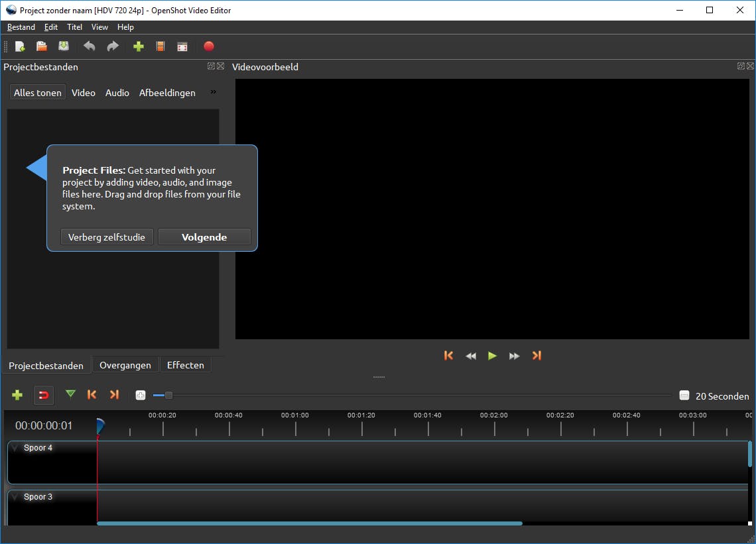Click the Volgende tutorial button
This screenshot has width=756, height=544.
click(x=204, y=237)
